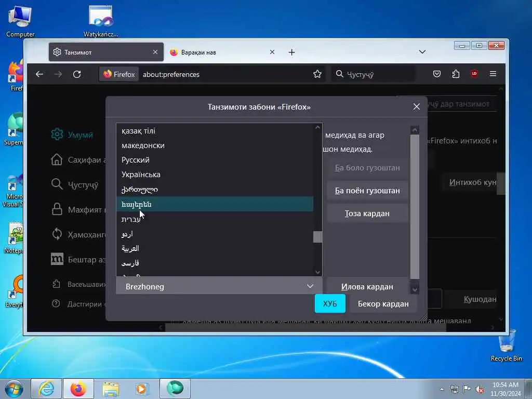
Task: Click the dialog's right scrollbar up arrow
Action: point(415,130)
